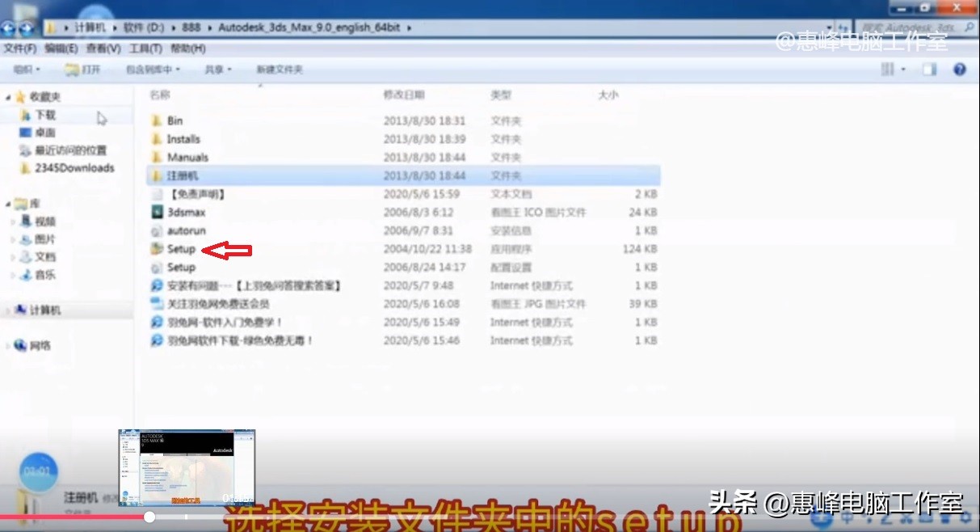
Task: Click the 新建文件夹 button
Action: pyautogui.click(x=279, y=69)
